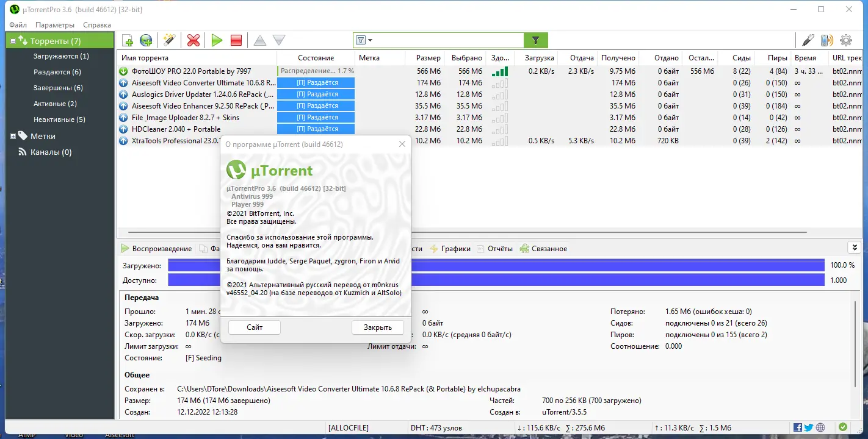
Task: Click the globe icon in status bar
Action: [x=820, y=427]
